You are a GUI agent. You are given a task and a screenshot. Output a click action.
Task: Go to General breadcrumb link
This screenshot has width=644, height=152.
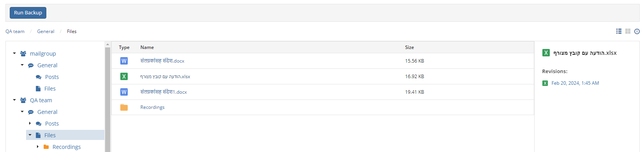46,31
